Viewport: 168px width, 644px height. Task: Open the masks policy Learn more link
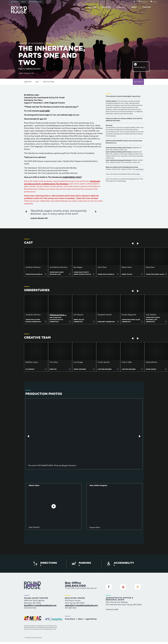(139, 169)
